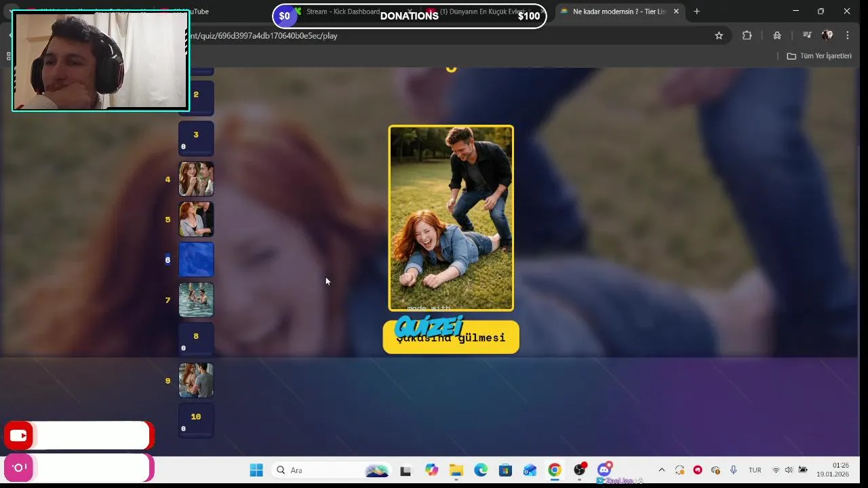Select empty rank slot 8
The height and width of the screenshot is (488, 868).
click(196, 340)
